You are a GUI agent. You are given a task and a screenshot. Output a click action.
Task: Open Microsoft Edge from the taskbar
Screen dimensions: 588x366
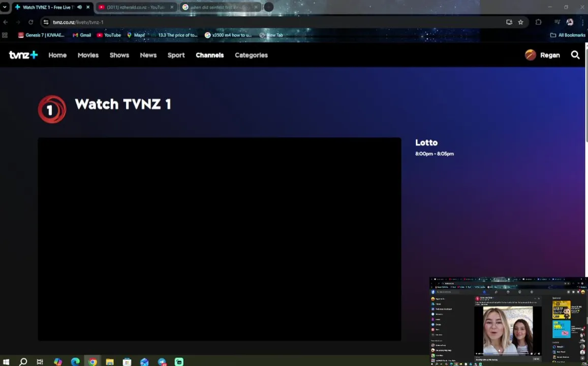pyautogui.click(x=75, y=362)
